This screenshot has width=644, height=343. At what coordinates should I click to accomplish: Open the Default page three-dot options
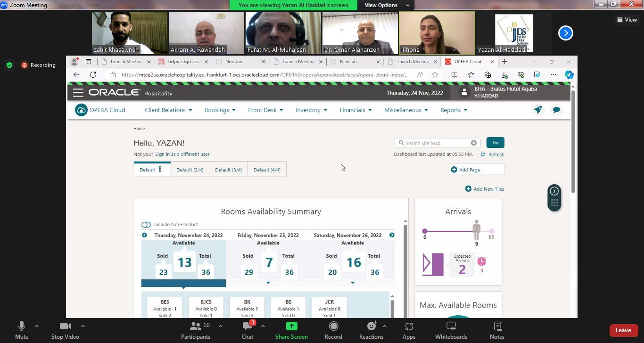pos(160,169)
